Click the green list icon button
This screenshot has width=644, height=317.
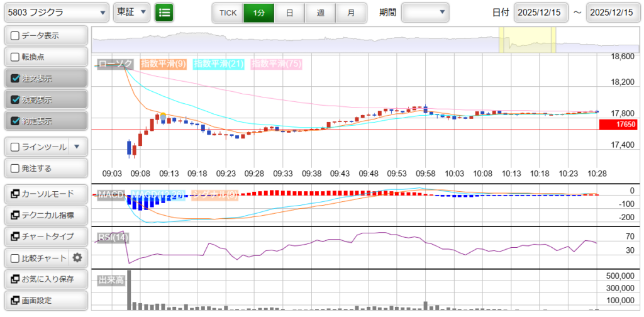tap(164, 12)
